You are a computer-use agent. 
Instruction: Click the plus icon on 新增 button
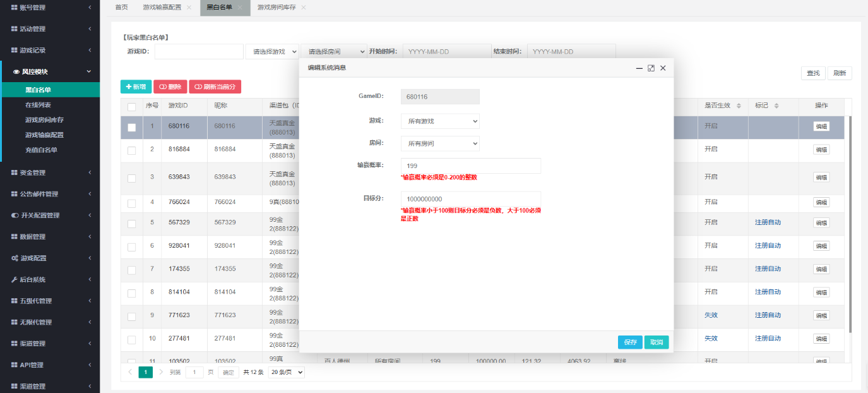click(x=128, y=86)
